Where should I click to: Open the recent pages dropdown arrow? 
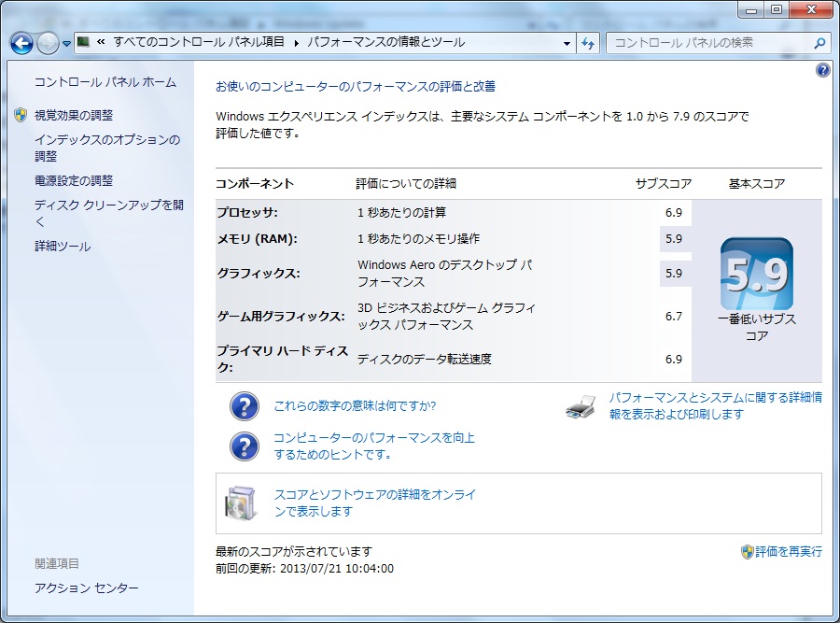(x=66, y=44)
